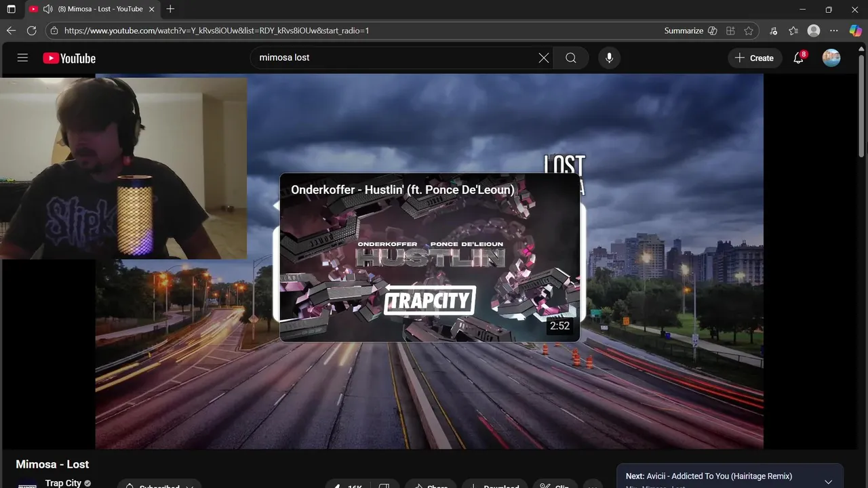Click the 2:52 duration badge
Viewport: 868px width, 488px height.
pos(559,326)
